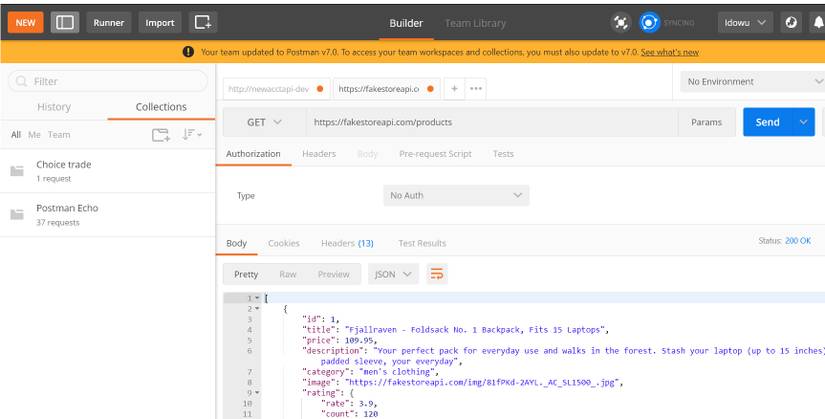Click the Postman Echo folder icon

tap(17, 214)
